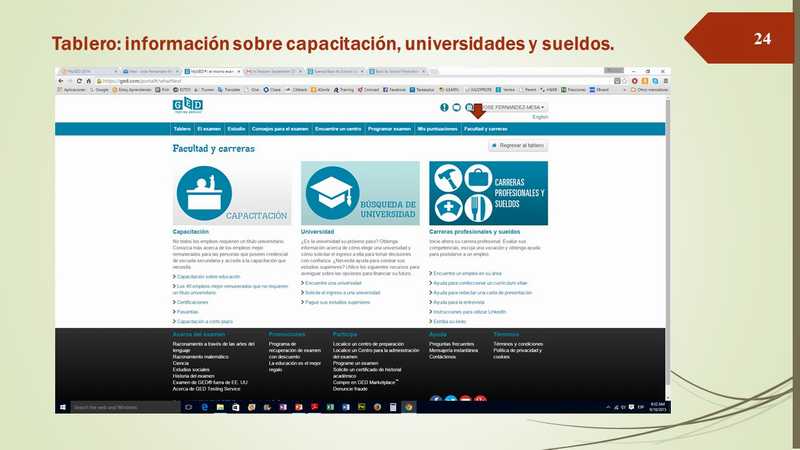Open the Windows Store taskbar icon
The image size is (800, 450).
click(x=236, y=407)
